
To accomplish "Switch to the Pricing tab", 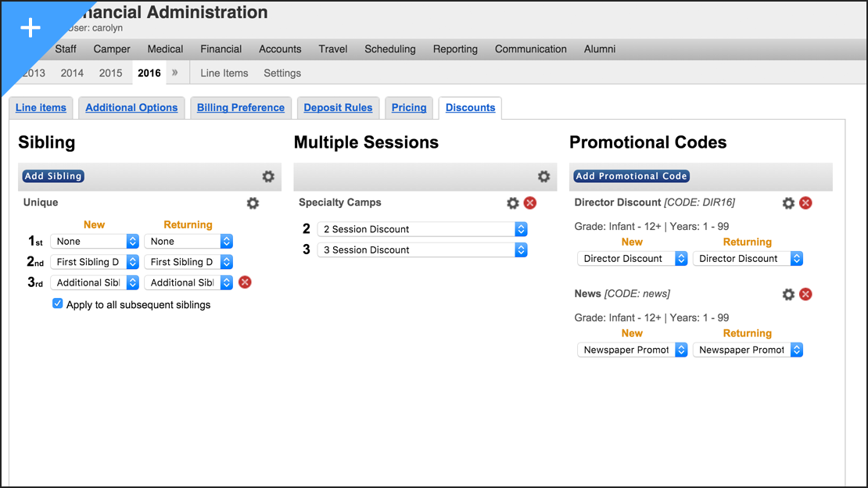I will (408, 107).
